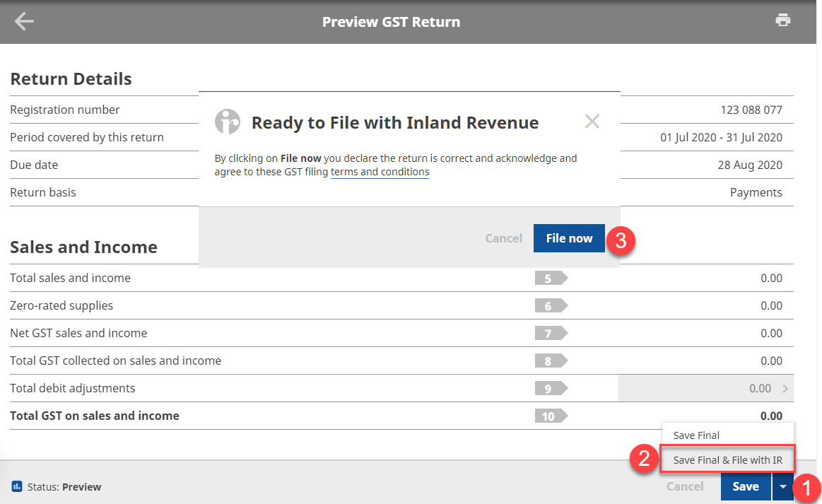This screenshot has width=822, height=504.
Task: Click the back arrow at top left
Action: [23, 20]
